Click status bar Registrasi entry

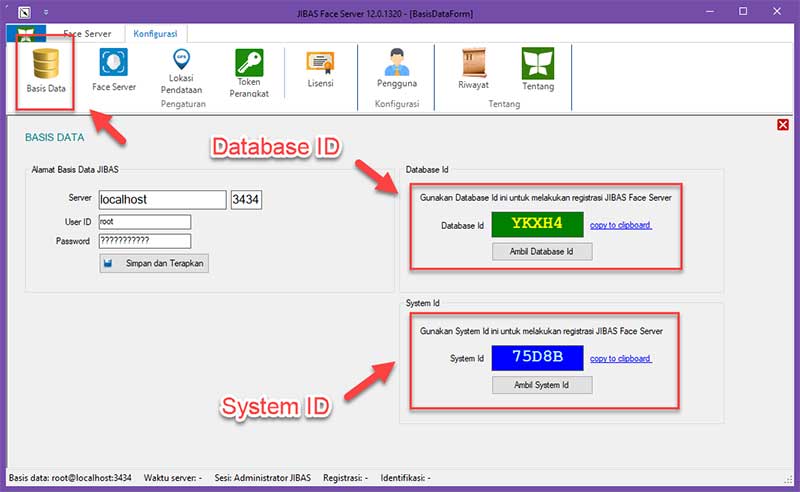(345, 478)
